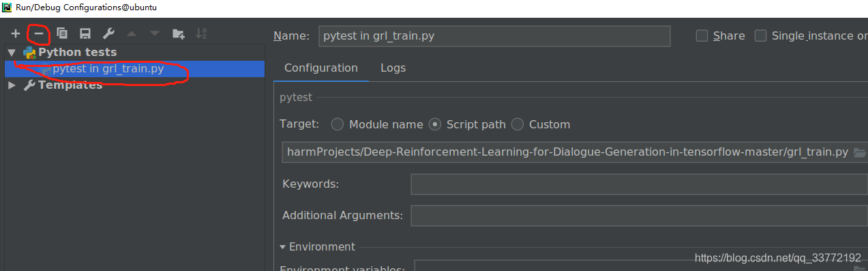868x271 pixels.
Task: Move the configuration down with arrow icon
Action: point(155,33)
